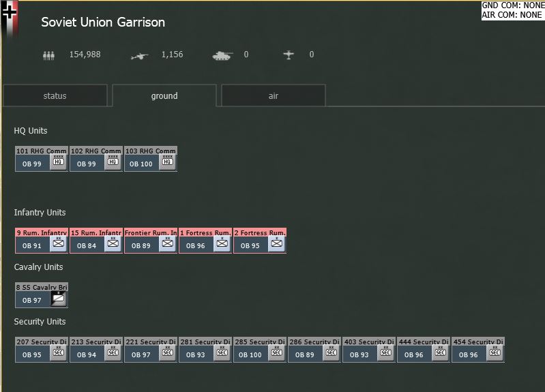The image size is (545, 392).
Task: Click the GND COM: NONE label
Action: pos(513,5)
